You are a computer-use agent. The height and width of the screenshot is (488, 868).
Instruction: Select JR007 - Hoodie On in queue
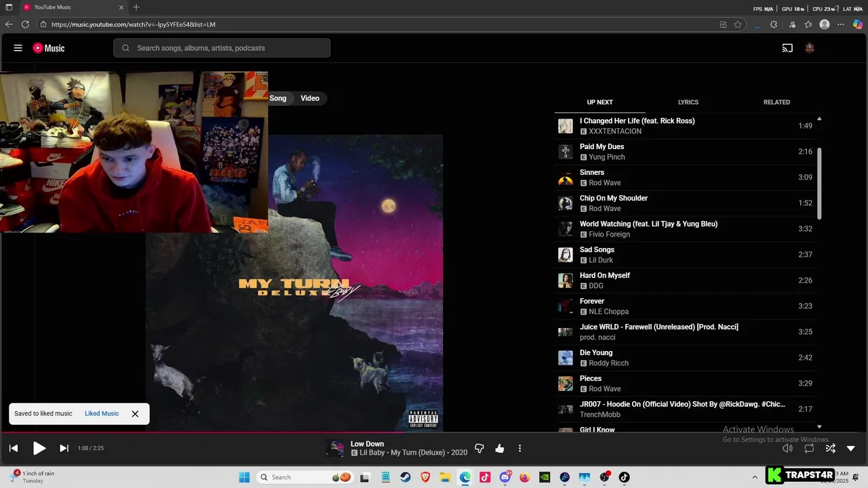click(x=685, y=409)
